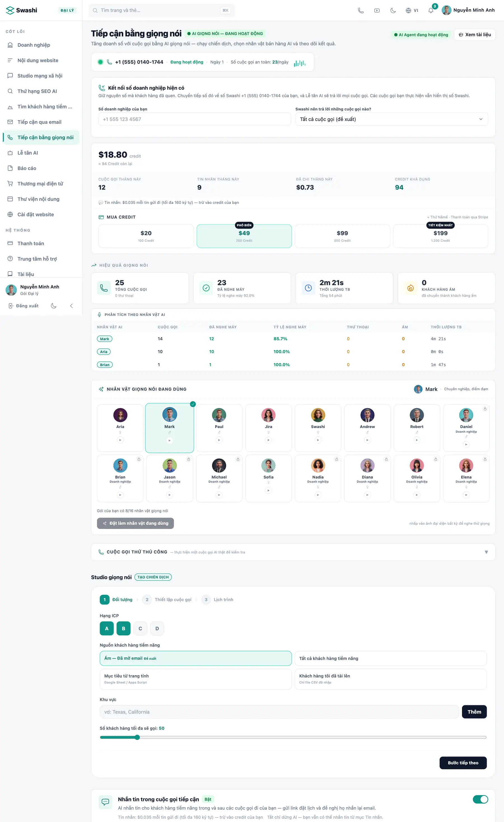Click Bước tiếp theo button
The width and height of the screenshot is (504, 822).
pyautogui.click(x=463, y=763)
